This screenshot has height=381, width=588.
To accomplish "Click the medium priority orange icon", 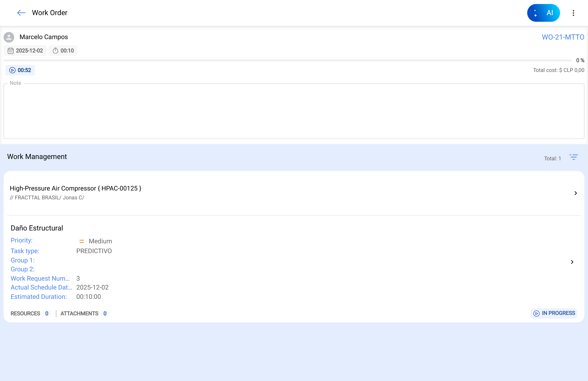I will pos(81,241).
